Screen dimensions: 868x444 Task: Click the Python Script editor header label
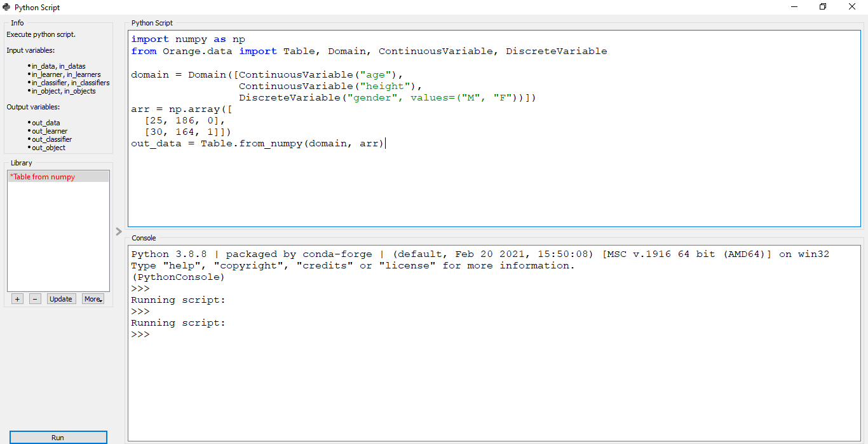(151, 23)
